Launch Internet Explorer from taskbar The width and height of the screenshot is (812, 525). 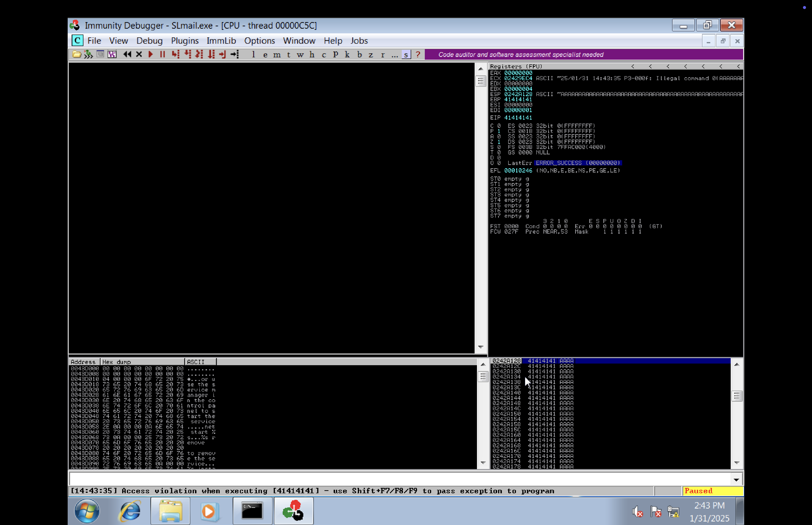click(129, 511)
